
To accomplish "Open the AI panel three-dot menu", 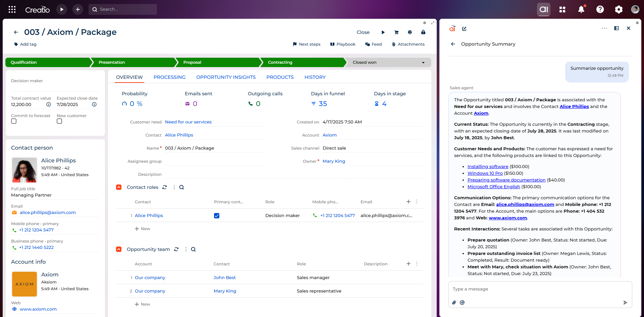I will tap(604, 28).
